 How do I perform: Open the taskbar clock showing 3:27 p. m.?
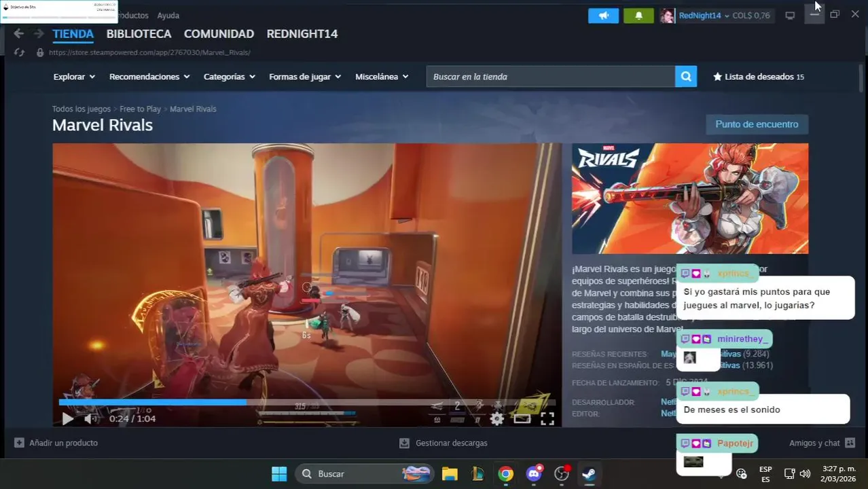pos(838,474)
